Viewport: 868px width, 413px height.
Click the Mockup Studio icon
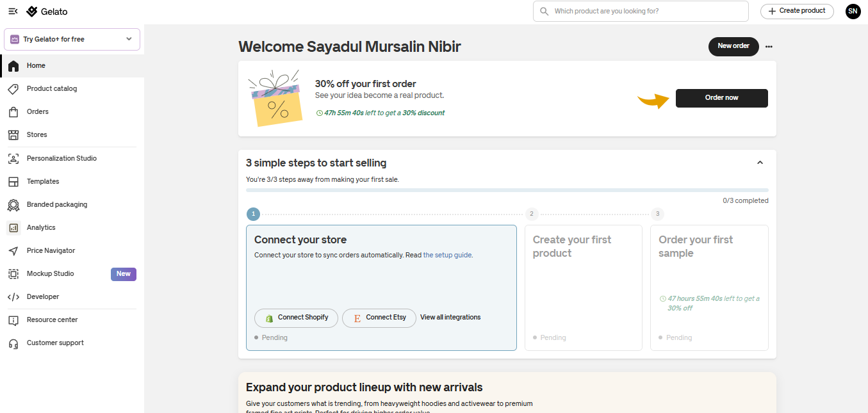[13, 274]
